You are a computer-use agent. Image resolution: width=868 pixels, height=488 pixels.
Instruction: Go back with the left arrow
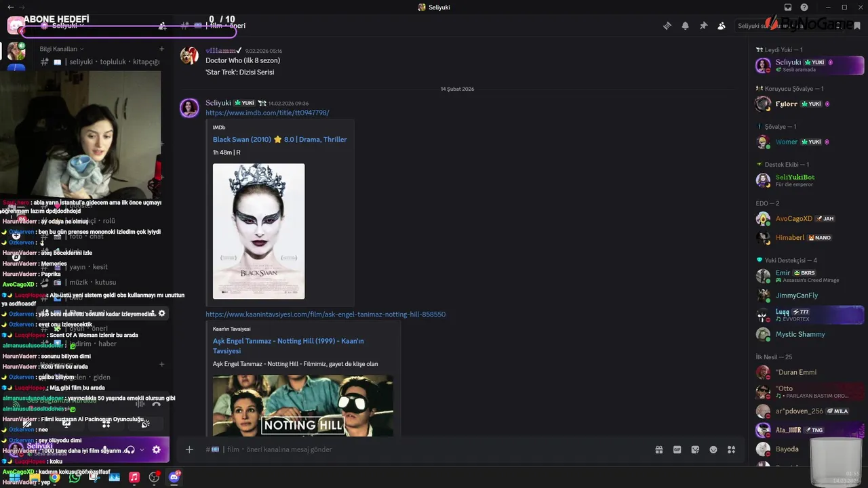pos(10,7)
